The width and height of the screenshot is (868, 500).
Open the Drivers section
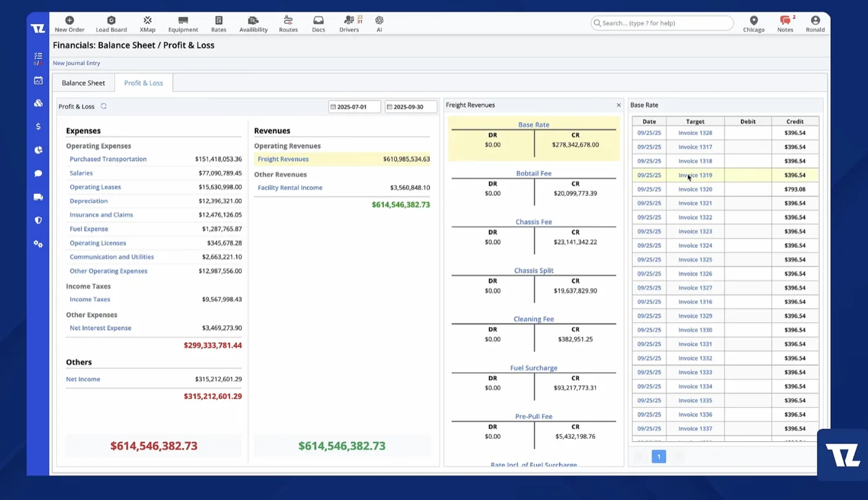click(x=349, y=24)
